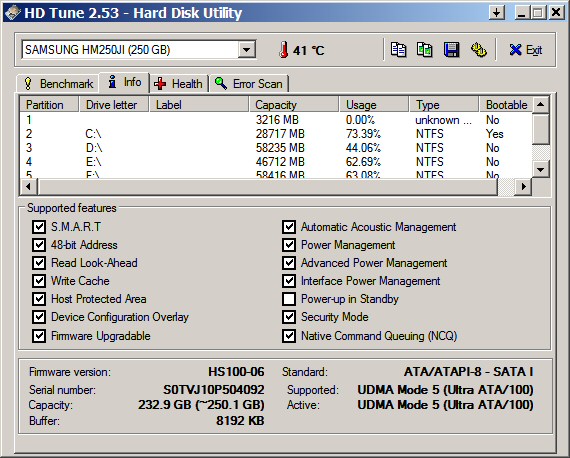Click the unknown partition type cell
Screen dimensions: 570x458
(x=443, y=120)
